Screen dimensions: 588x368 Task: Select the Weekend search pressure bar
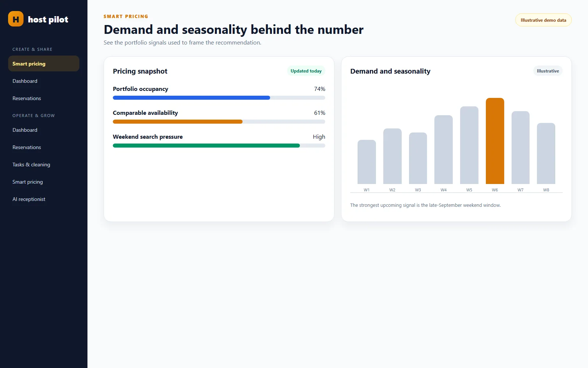219,146
